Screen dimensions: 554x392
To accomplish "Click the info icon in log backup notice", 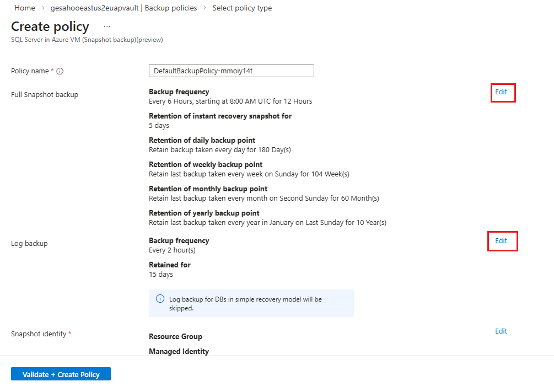I will (x=160, y=299).
